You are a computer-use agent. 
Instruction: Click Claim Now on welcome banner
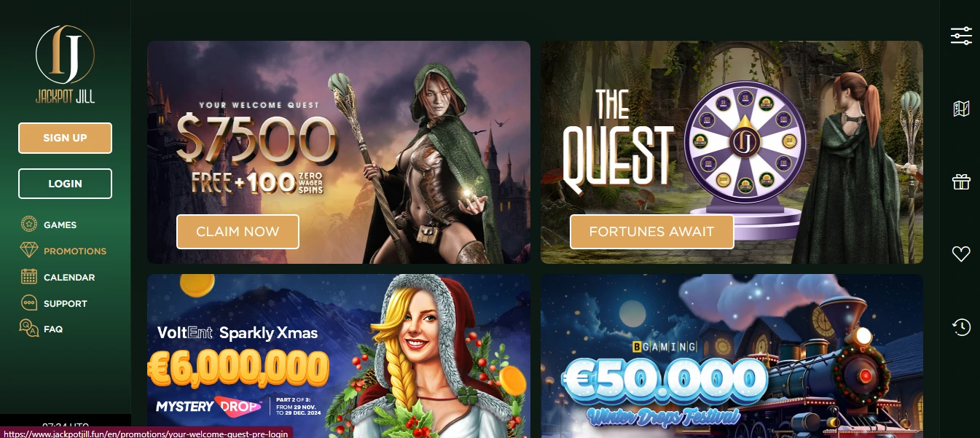[238, 232]
